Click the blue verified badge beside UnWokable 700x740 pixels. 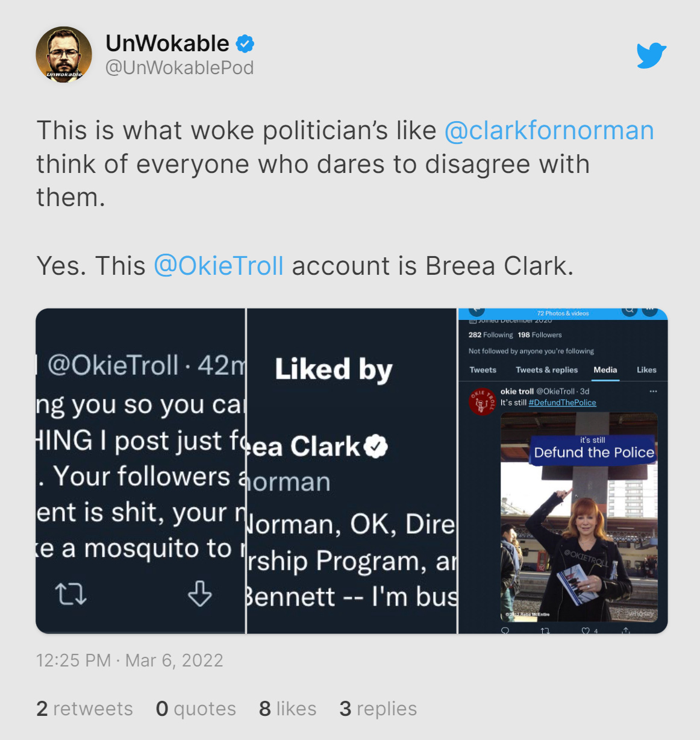[x=245, y=44]
